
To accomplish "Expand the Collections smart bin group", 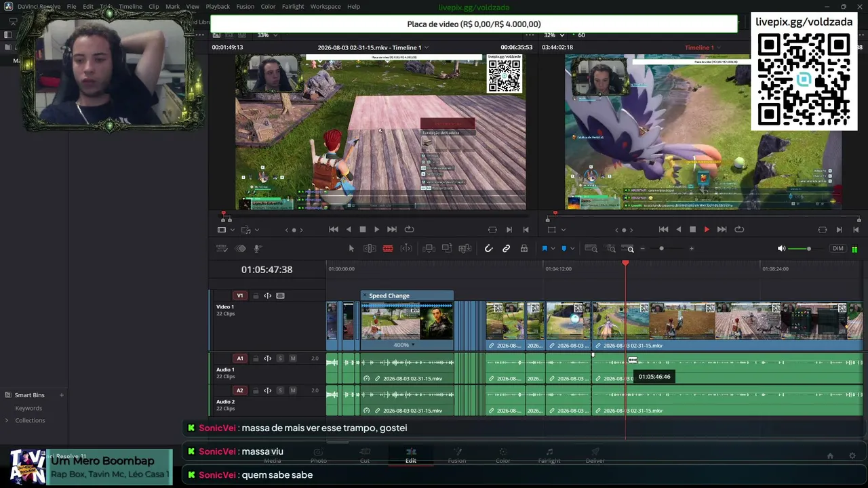I will (x=7, y=420).
